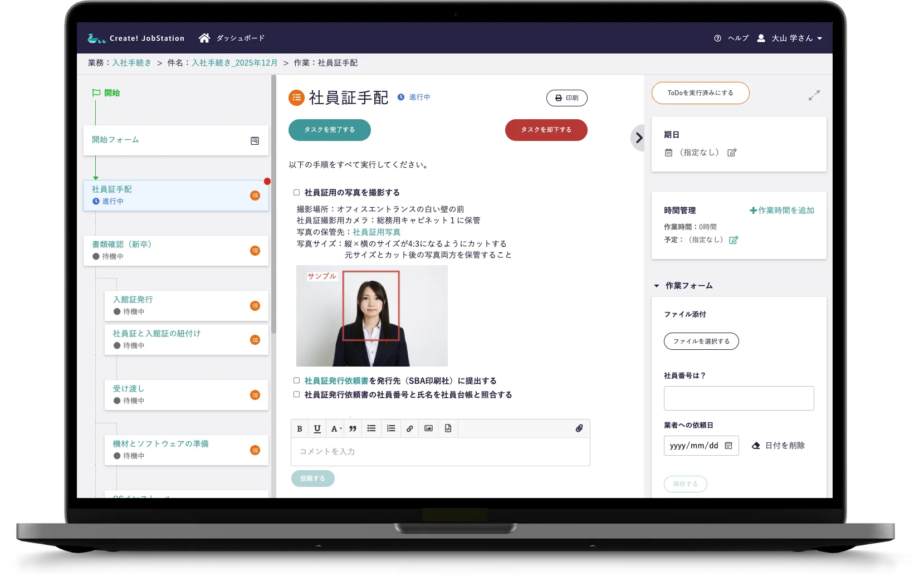Attach a file using the paperclip icon
The height and width of the screenshot is (576, 924).
coord(579,428)
